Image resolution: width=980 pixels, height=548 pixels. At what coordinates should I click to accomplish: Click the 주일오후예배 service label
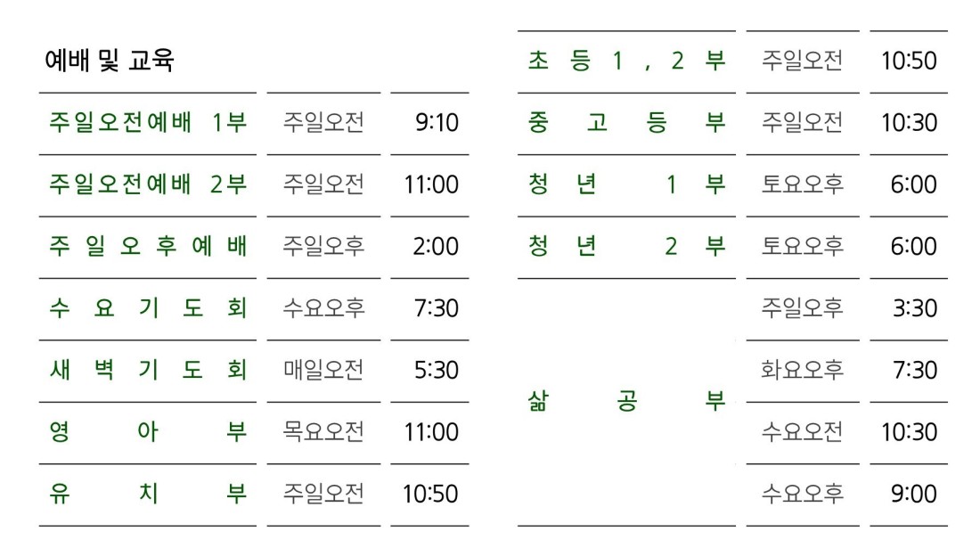148,246
